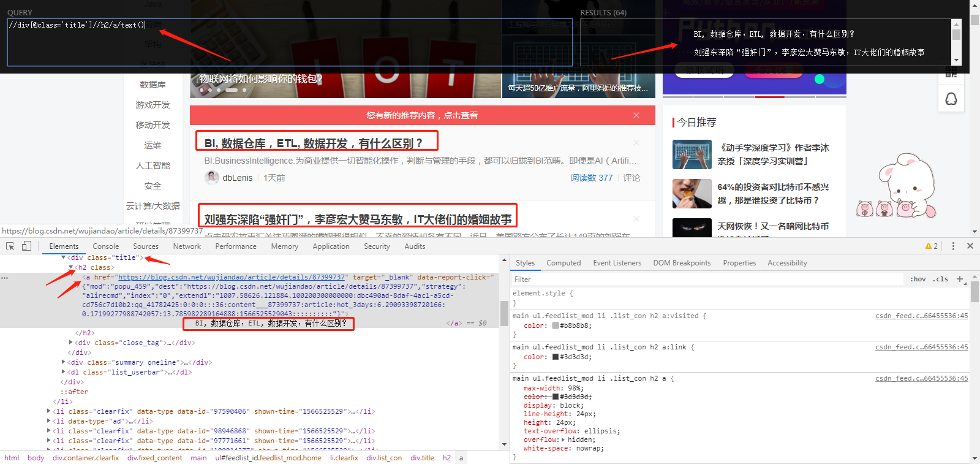This screenshot has height=464, width=980.
Task: Open the Memory tab
Action: coord(285,246)
